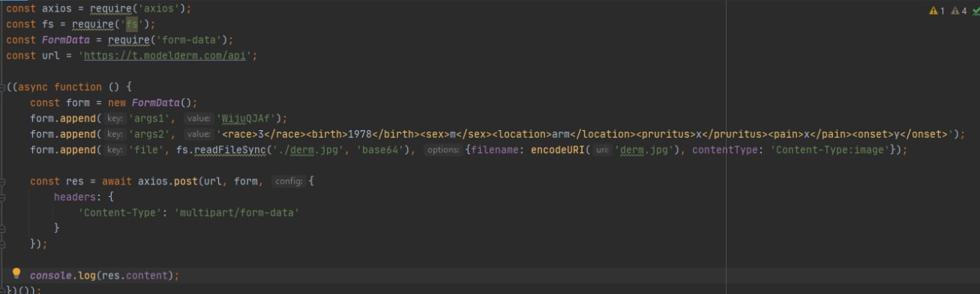Click the 'multipart/form-data' string

coord(237,213)
